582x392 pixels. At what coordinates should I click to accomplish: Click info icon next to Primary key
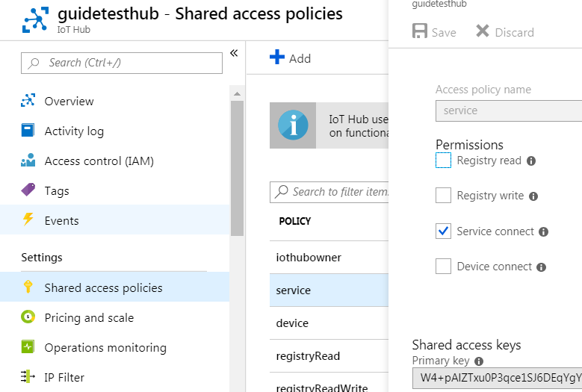point(479,361)
